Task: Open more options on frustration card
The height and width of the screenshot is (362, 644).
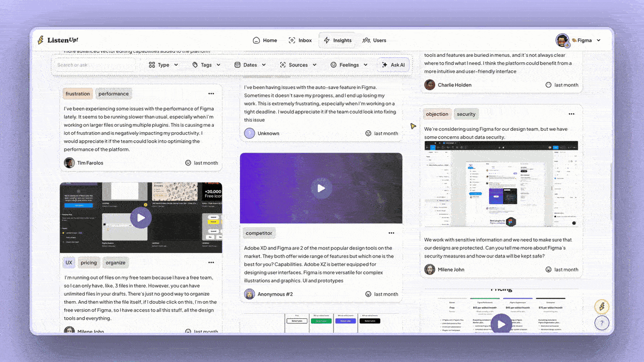Action: 211,94
